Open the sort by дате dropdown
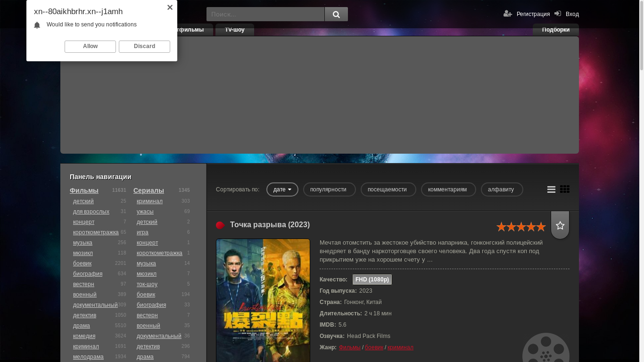 pos(282,189)
